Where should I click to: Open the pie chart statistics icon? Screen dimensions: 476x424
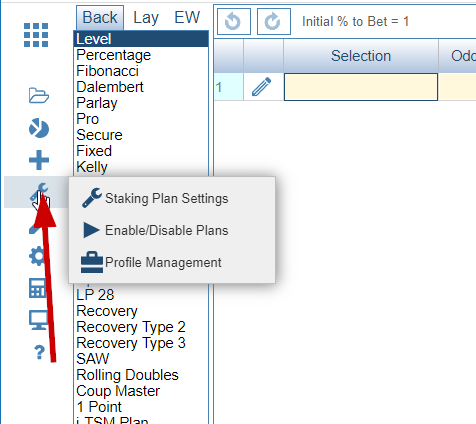[x=39, y=128]
